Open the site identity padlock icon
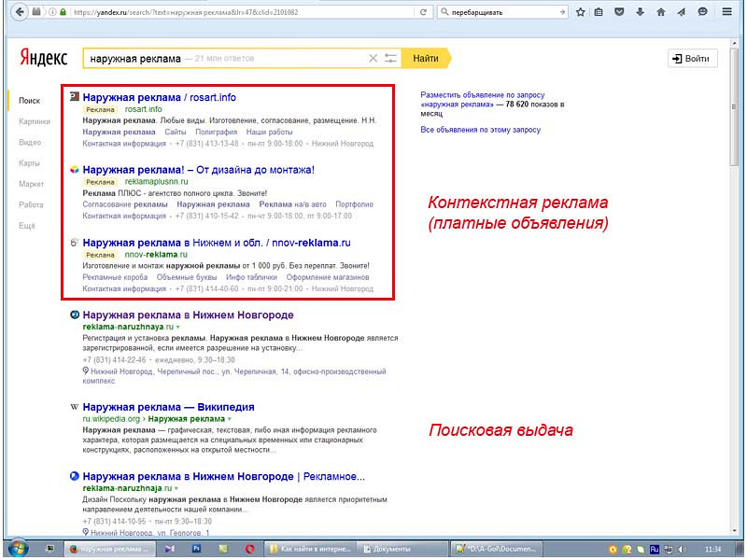Viewport: 747px width, 560px height. click(63, 12)
